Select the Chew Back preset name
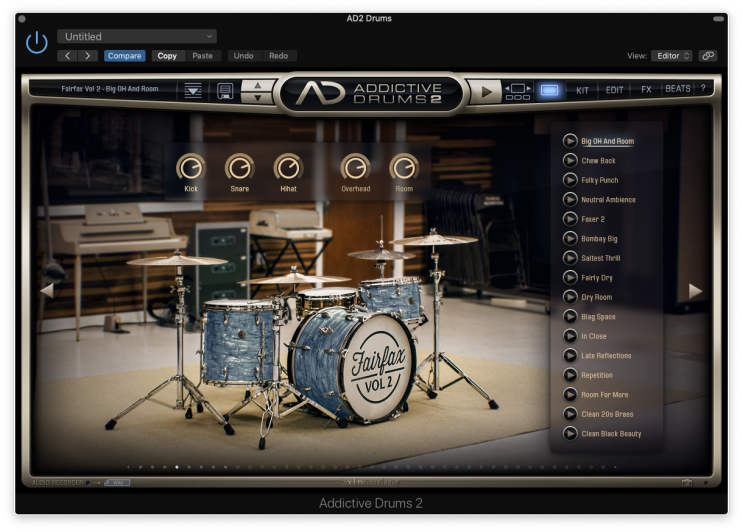The height and width of the screenshot is (532, 743). 598,161
